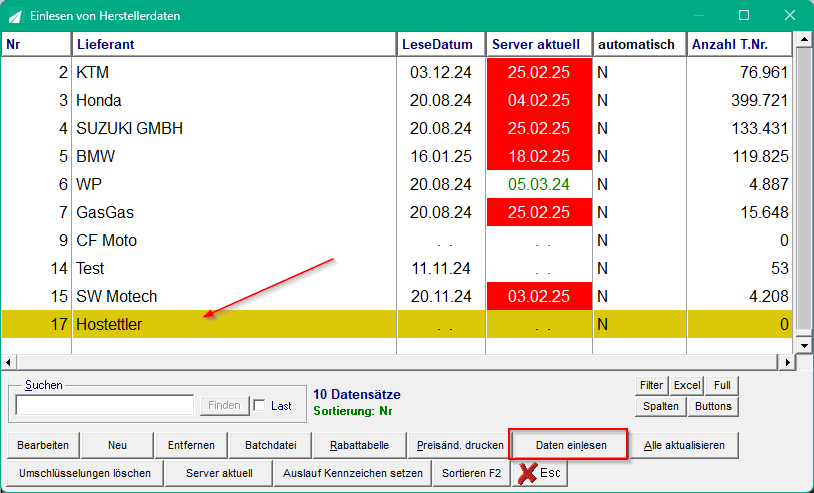Viewport: 814px width, 493px height.
Task: Select the SW Motech row
Action: (x=397, y=296)
